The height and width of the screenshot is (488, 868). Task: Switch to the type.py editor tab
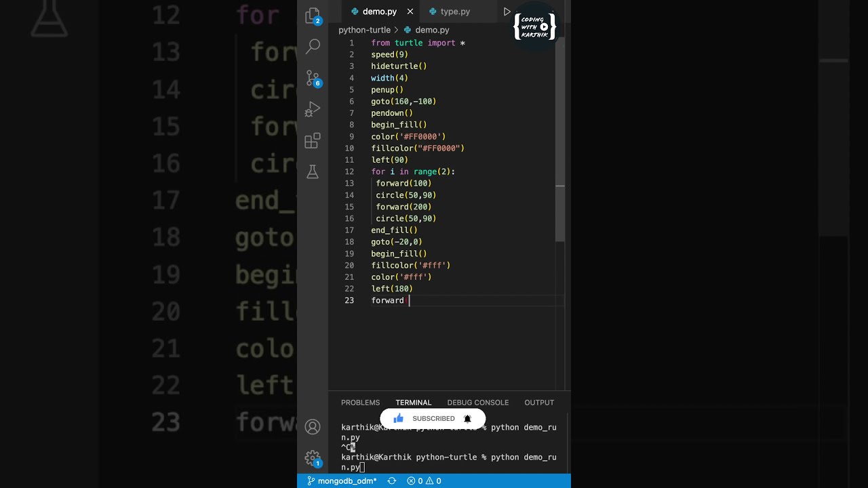coord(454,12)
